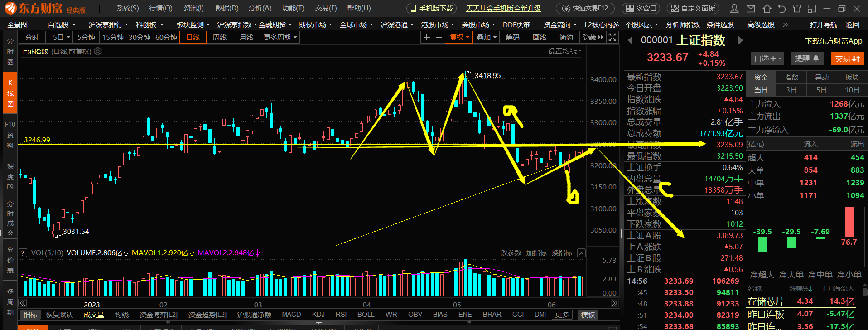The height and width of the screenshot is (330, 868).
Task: Select 3日 fund flow tab
Action: [x=791, y=90]
